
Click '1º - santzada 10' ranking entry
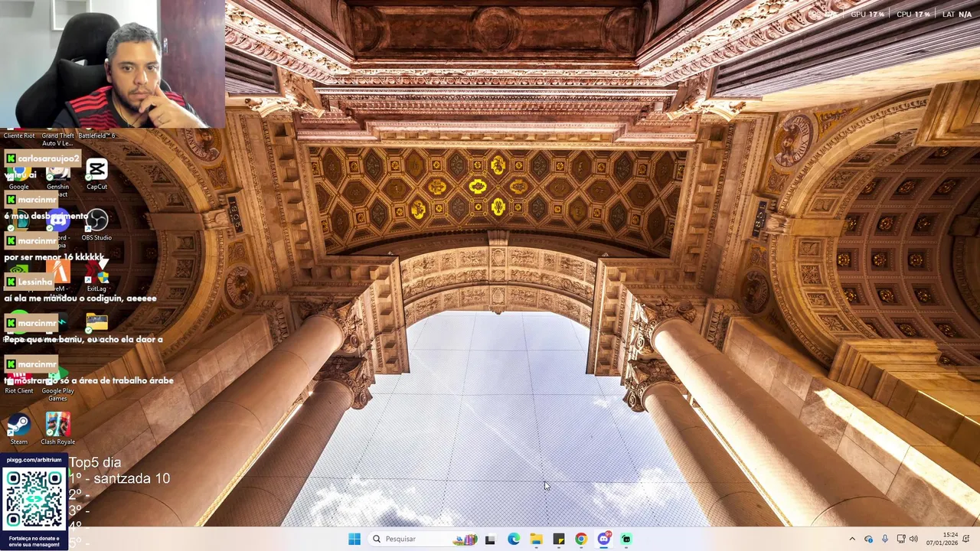click(119, 478)
